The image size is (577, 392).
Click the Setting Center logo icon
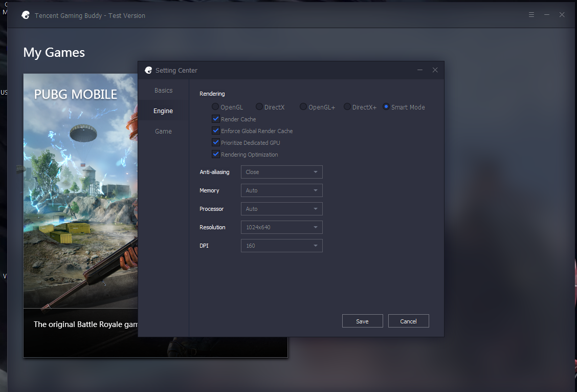pyautogui.click(x=148, y=70)
